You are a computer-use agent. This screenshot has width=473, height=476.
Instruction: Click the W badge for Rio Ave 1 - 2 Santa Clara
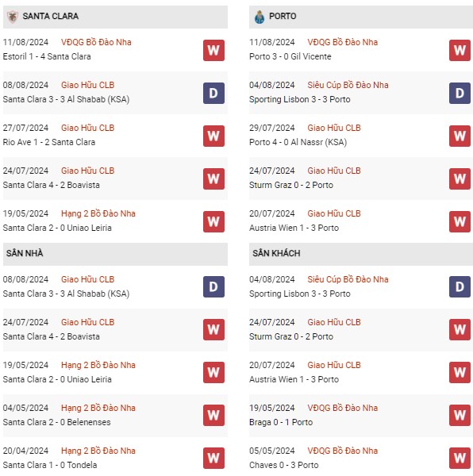(x=213, y=136)
